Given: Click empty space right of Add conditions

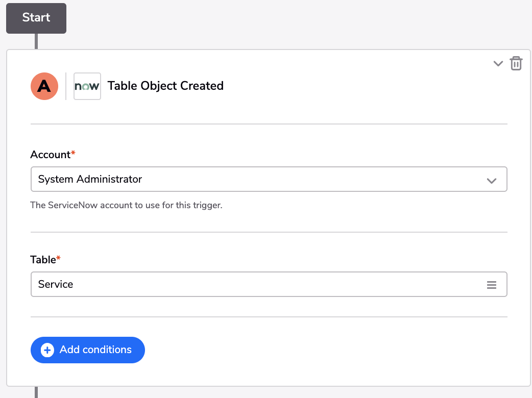Looking at the screenshot, I should pos(326,350).
